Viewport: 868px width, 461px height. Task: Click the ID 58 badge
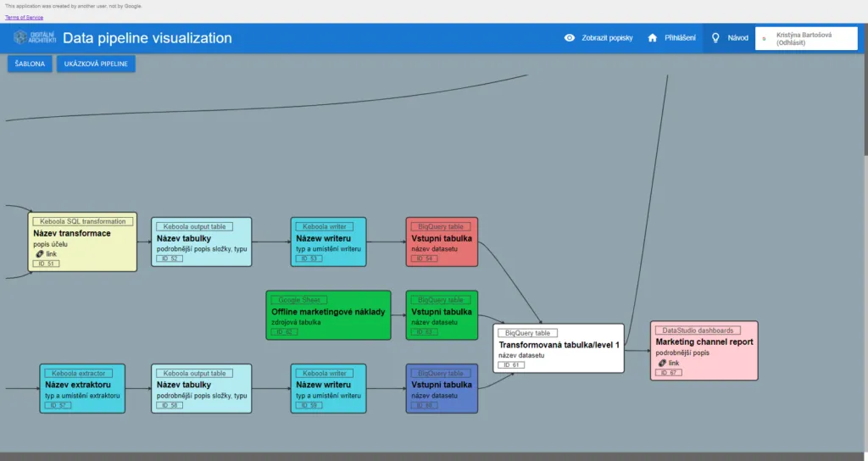(x=170, y=405)
